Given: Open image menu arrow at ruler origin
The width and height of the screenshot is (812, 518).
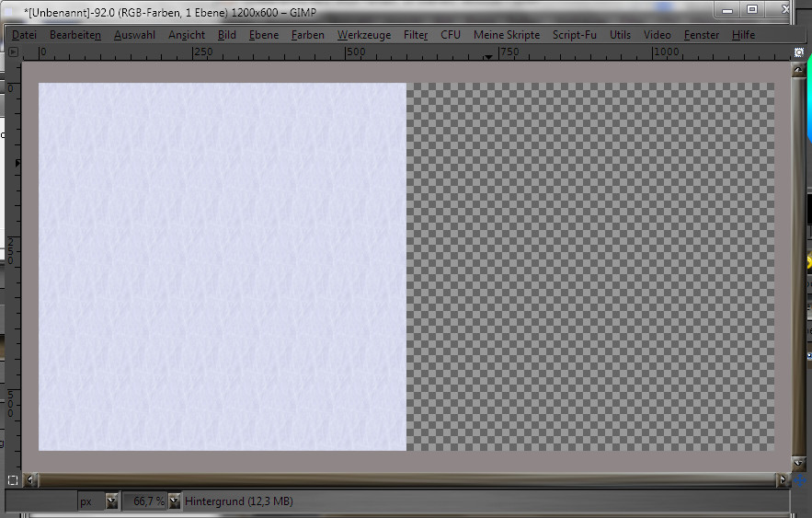Looking at the screenshot, I should click(13, 52).
